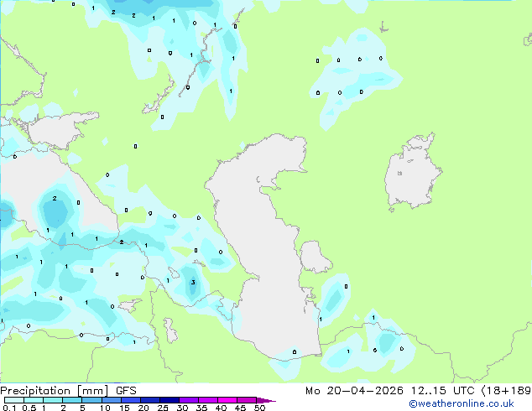Image resolution: width=532 pixels, height=411 pixels.
Task: Select the 10–15 mm legend swatch
Action: click(x=112, y=400)
